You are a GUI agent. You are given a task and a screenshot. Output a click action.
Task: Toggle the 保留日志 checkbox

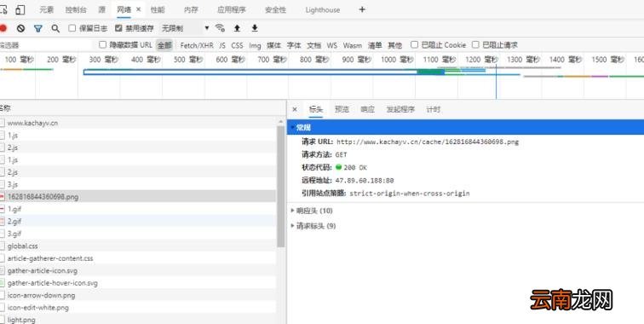click(72, 28)
